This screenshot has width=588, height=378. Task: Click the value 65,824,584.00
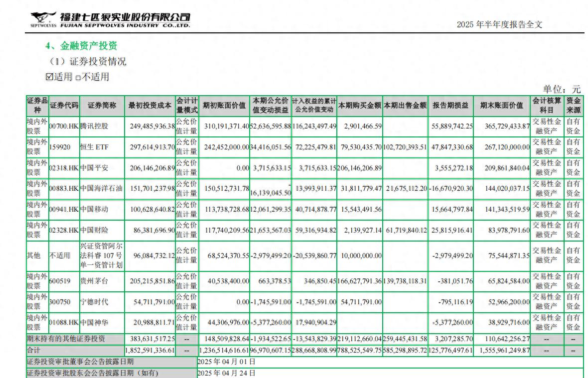(x=508, y=281)
